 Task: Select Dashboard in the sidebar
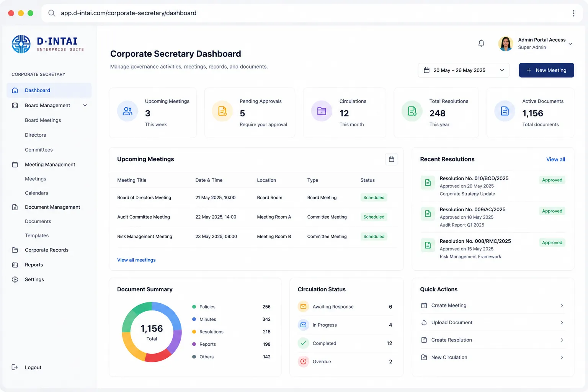coord(49,90)
